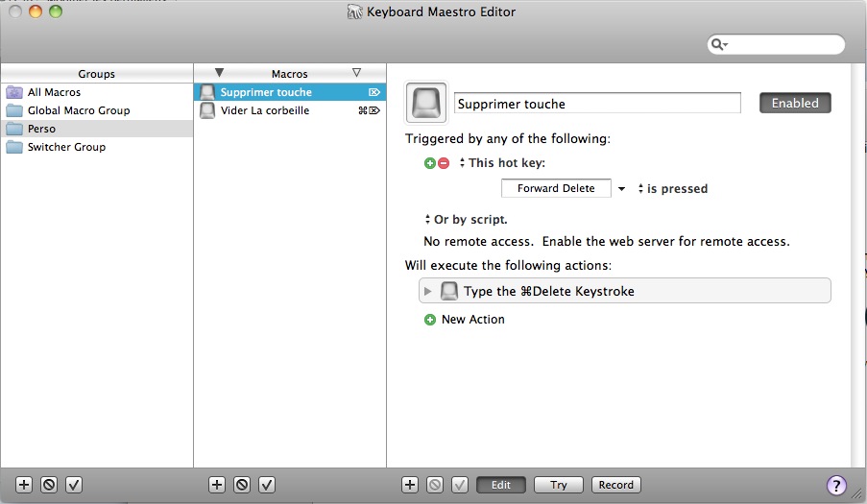Click the Try button

[x=559, y=485]
